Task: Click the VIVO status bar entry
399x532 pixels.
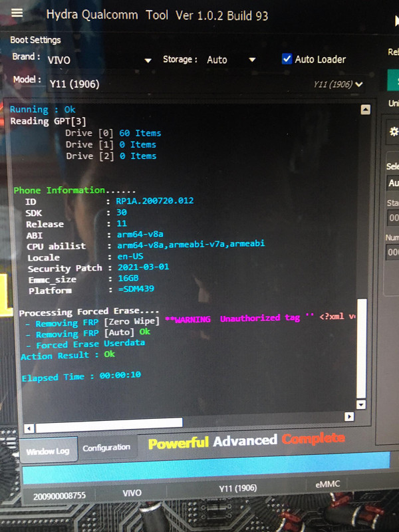Action: pos(132,493)
